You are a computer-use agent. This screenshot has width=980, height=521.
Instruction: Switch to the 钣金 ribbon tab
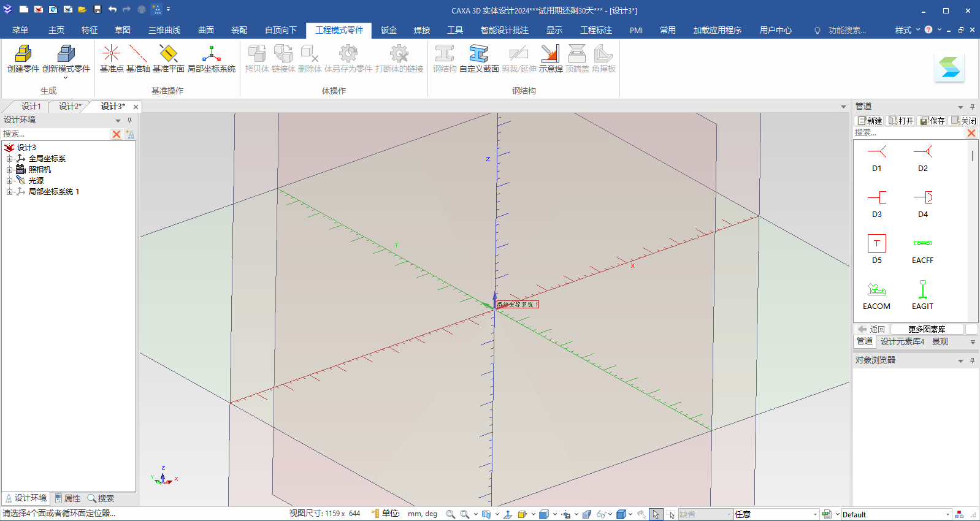(x=388, y=30)
